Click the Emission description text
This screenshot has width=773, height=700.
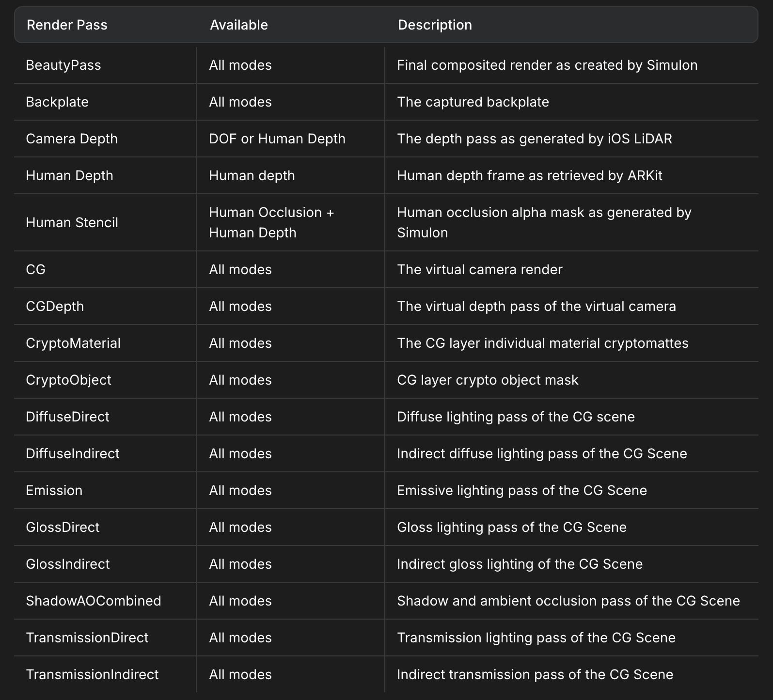tap(522, 491)
